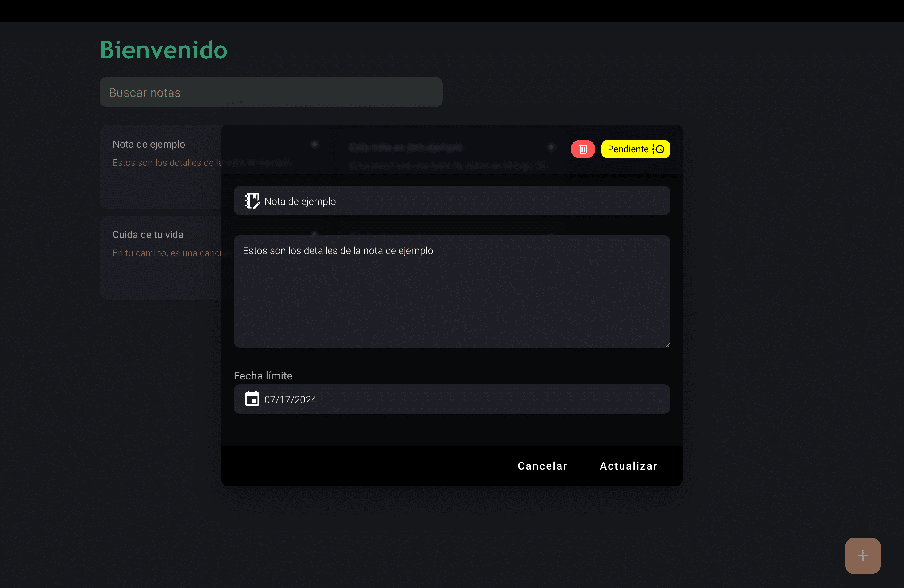Open the 07/17/2024 date field
Screen dimensions: 904x588
452,399
